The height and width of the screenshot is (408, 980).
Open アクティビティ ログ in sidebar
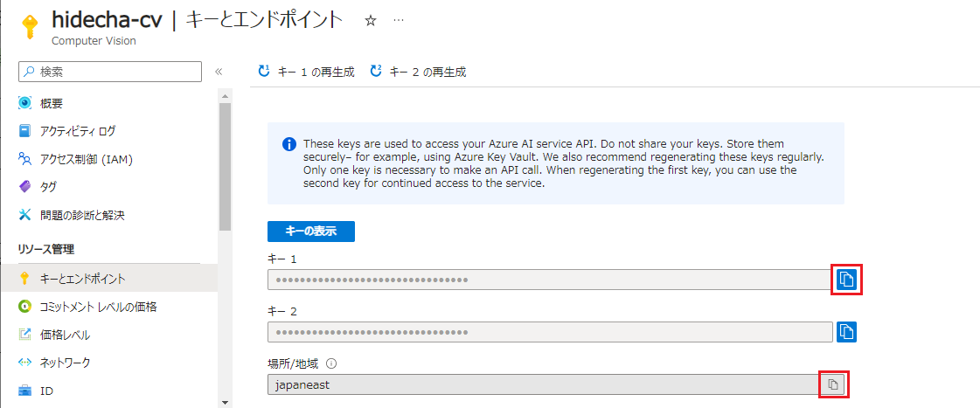(78, 131)
